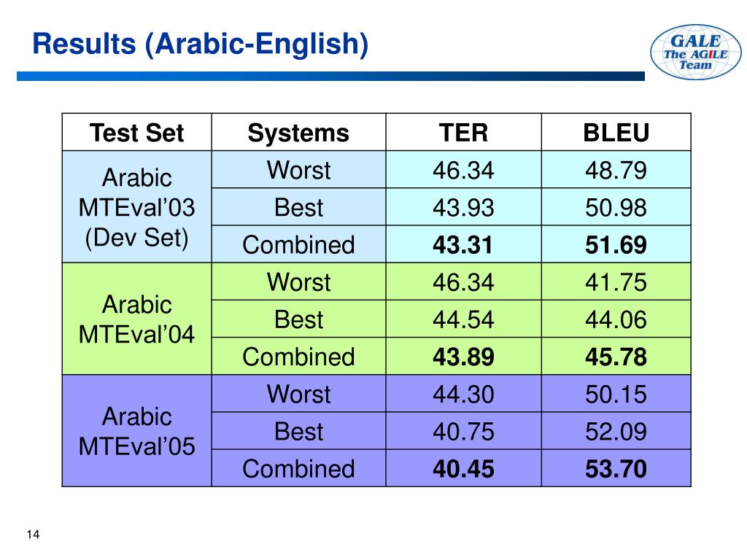The height and width of the screenshot is (560, 747).
Task: Select the Arabic MTEval'05 cell
Action: [136, 431]
